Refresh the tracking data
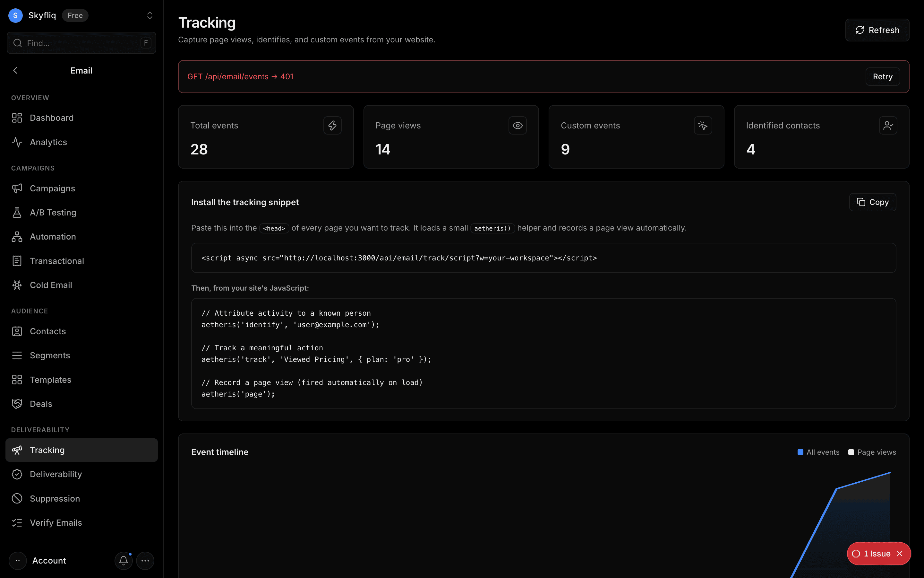Viewport: 924px width, 578px height. click(877, 30)
